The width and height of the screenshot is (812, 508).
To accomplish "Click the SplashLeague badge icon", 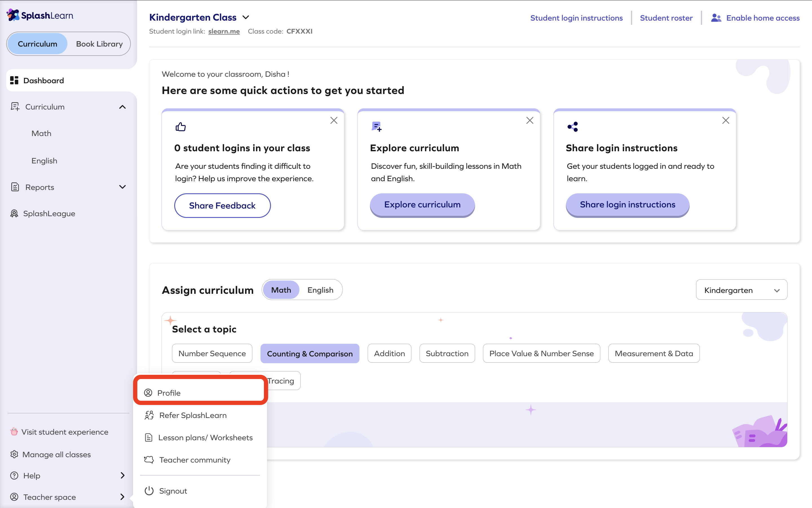I will (14, 214).
